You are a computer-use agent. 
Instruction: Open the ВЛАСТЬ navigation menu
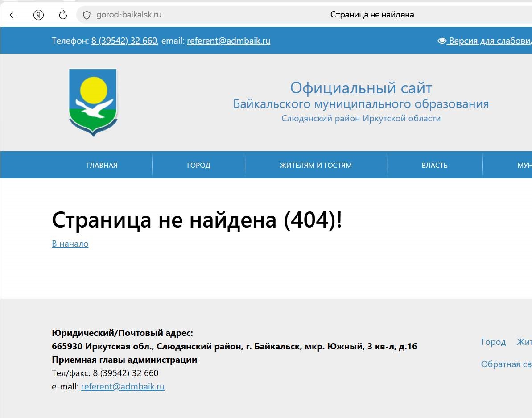pyautogui.click(x=434, y=165)
